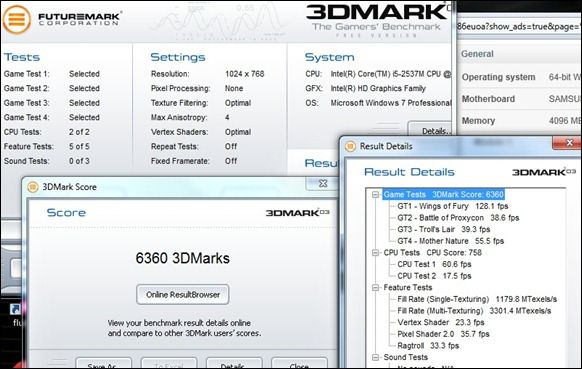This screenshot has width=582, height=369.
Task: Click the System section heading
Action: coord(330,57)
